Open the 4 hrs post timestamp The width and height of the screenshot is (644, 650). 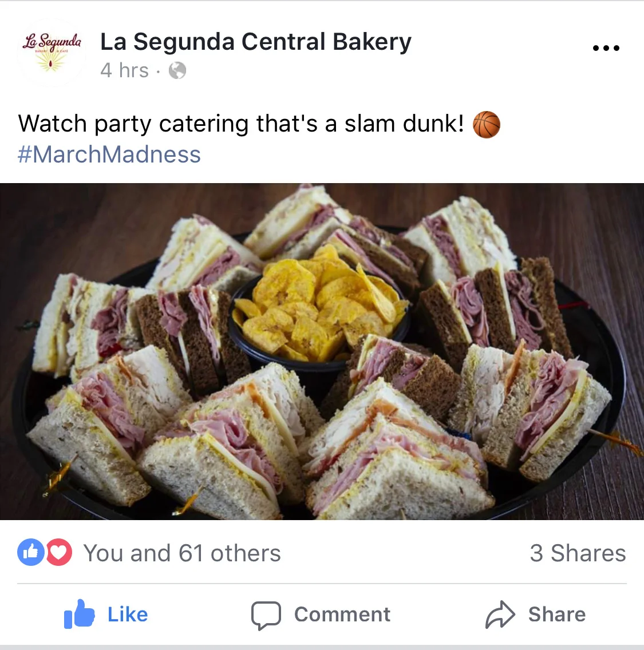tap(124, 70)
